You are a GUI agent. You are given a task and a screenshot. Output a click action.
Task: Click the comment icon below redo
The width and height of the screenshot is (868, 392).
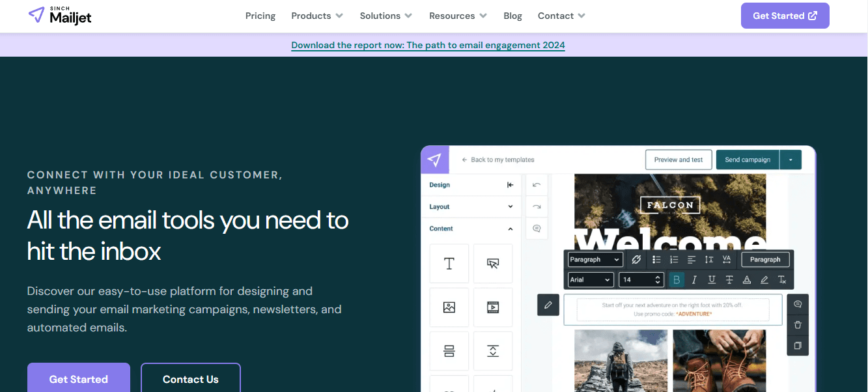[x=537, y=229]
